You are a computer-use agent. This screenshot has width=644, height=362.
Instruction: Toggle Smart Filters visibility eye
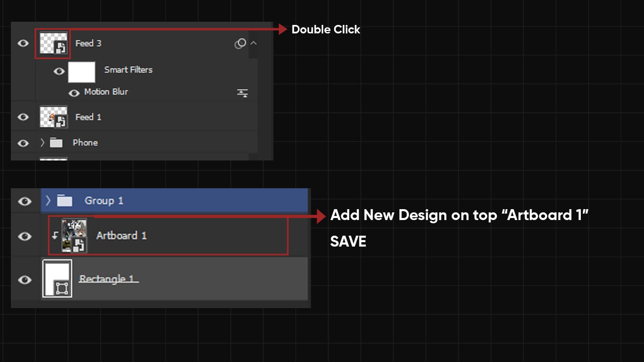[59, 71]
